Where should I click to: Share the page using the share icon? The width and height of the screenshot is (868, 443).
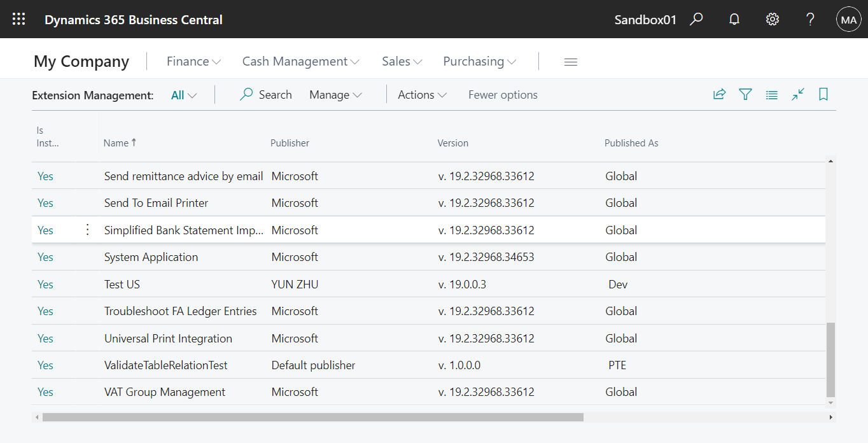(x=719, y=94)
